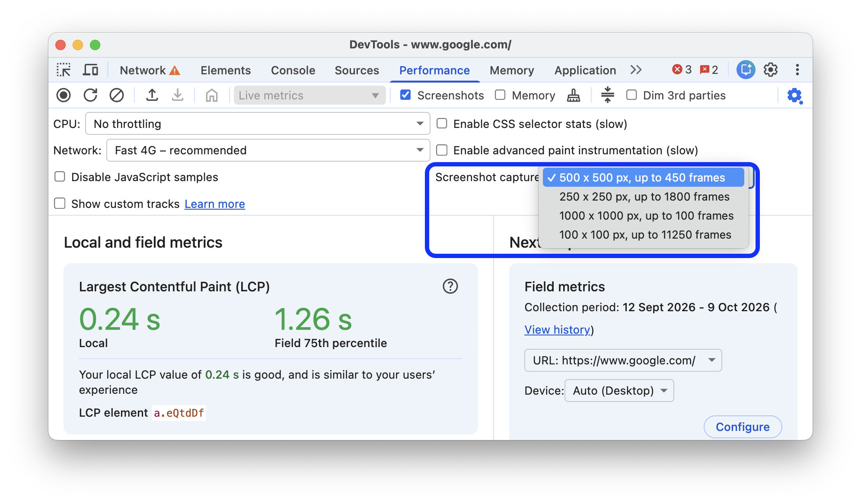Enable the Dim 3rd parties checkbox

point(631,95)
